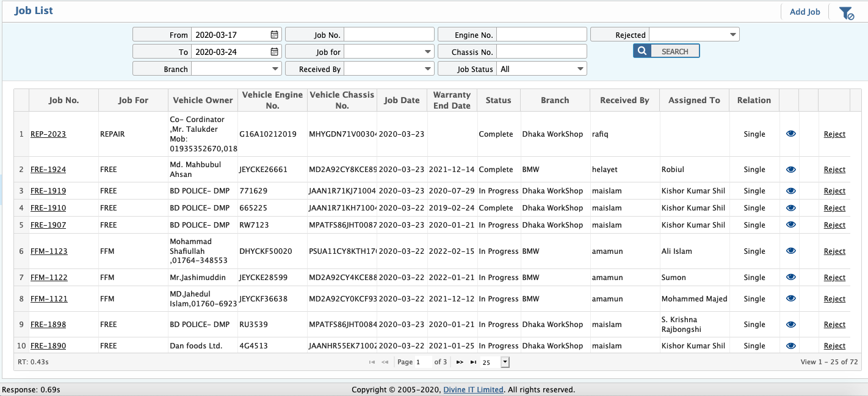View details of job REP-2023 via eye icon
This screenshot has height=396, width=868.
(790, 134)
